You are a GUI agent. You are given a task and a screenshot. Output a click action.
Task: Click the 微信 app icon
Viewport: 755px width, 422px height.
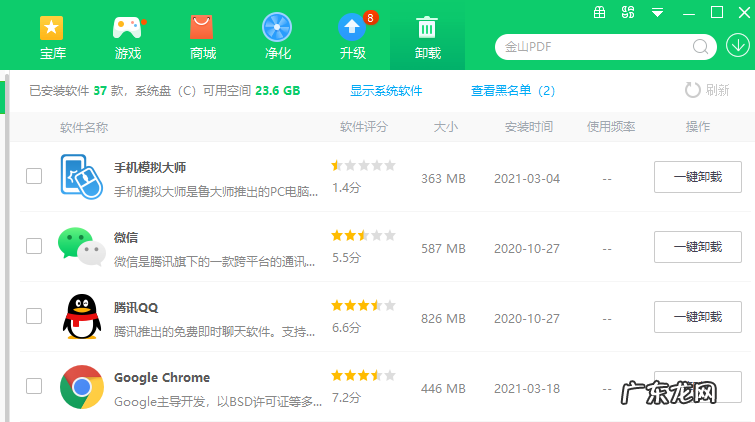click(82, 246)
